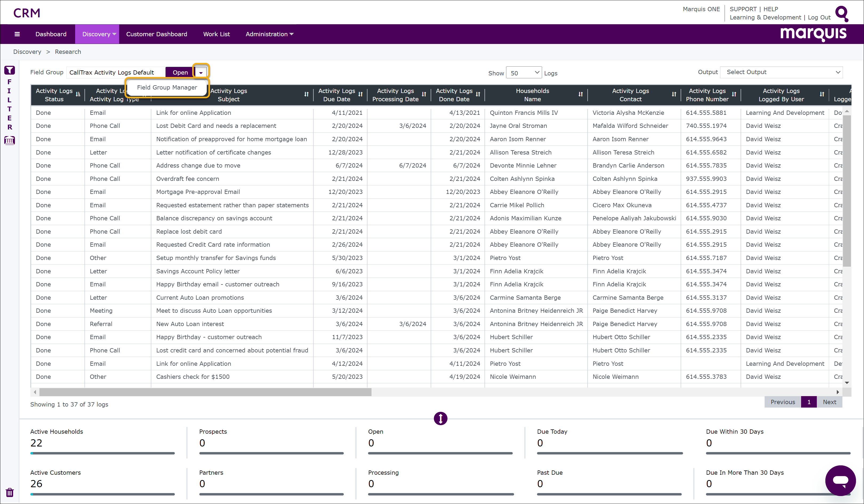This screenshot has height=504, width=864.
Task: Select Field Group Manager menu item
Action: coord(167,87)
